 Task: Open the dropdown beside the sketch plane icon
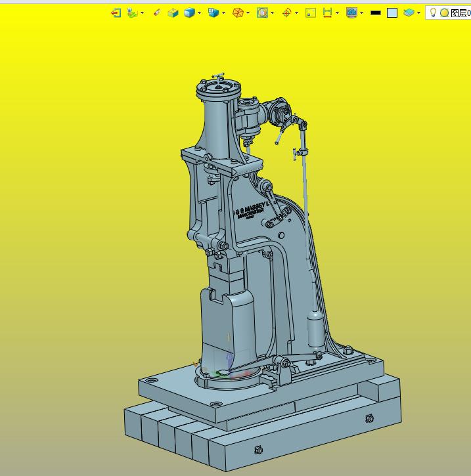coord(142,13)
